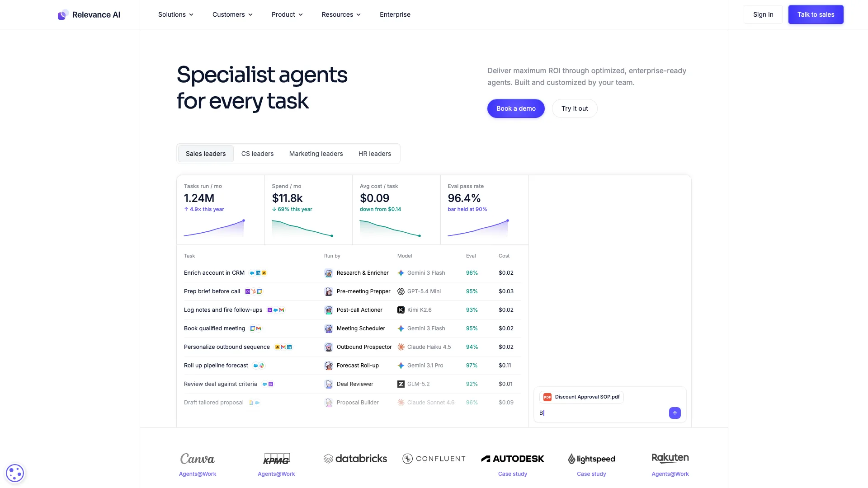Click the Proposal Builder agent avatar
Image resolution: width=868 pixels, height=488 pixels.
329,403
